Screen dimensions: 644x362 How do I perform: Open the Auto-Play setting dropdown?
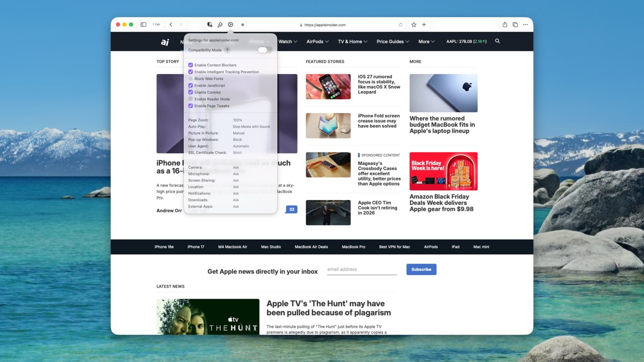251,127
